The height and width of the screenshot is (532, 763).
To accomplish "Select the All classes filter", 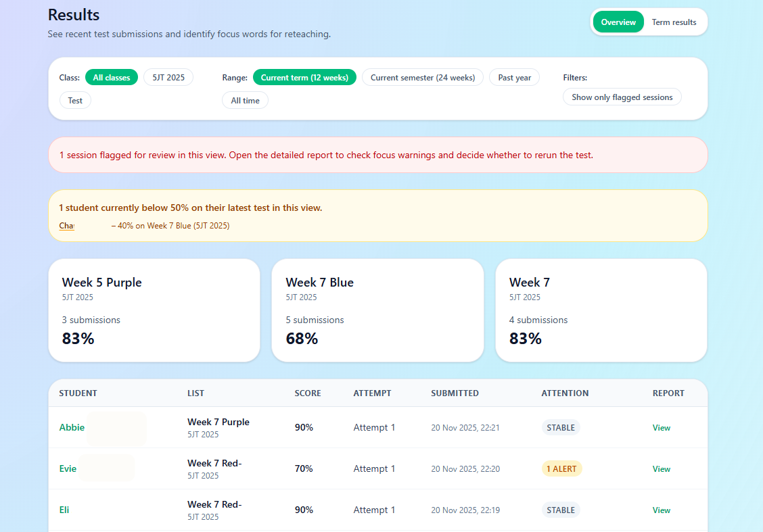I will 112,78.
